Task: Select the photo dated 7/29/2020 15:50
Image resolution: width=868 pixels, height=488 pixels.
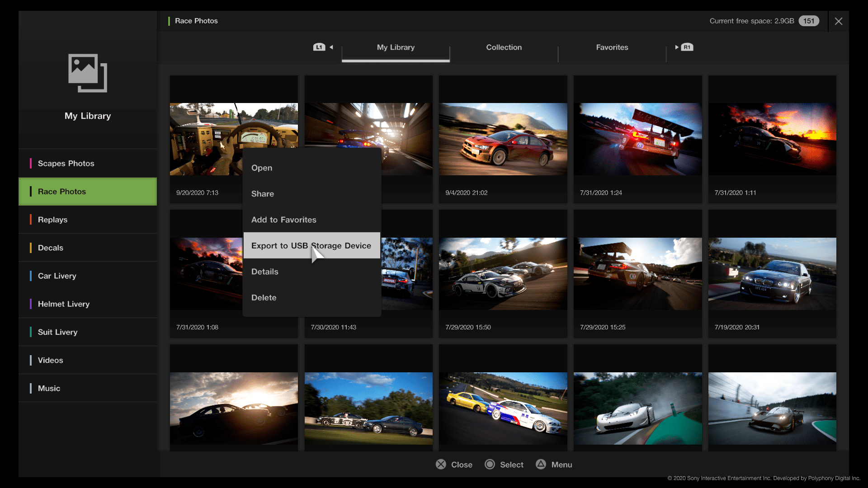Action: point(503,274)
